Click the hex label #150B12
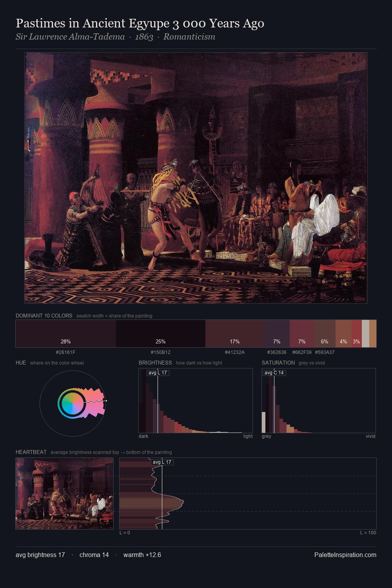392x588 pixels. click(161, 352)
